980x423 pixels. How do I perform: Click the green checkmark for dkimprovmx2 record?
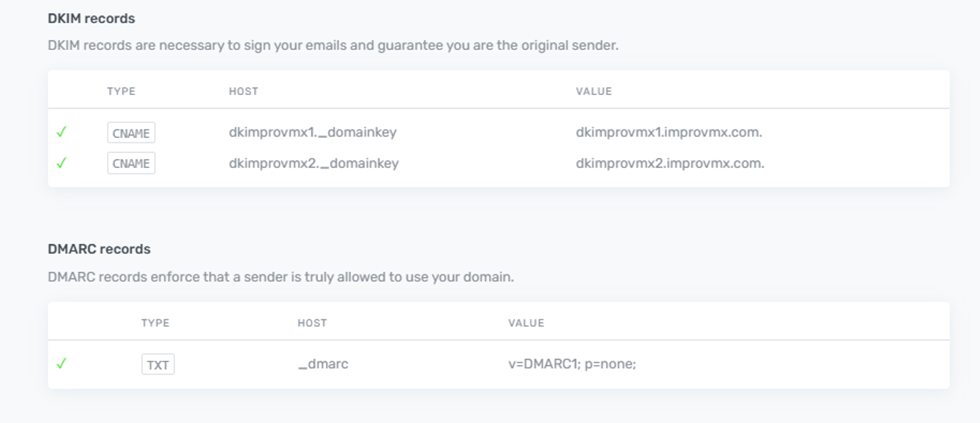pos(62,163)
